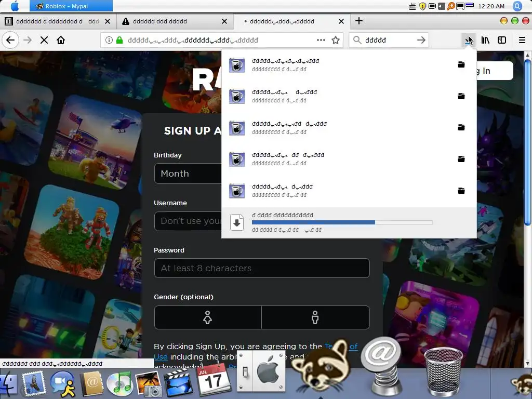This screenshot has width=532, height=399.
Task: Go back with the Back arrow button
Action: point(10,41)
